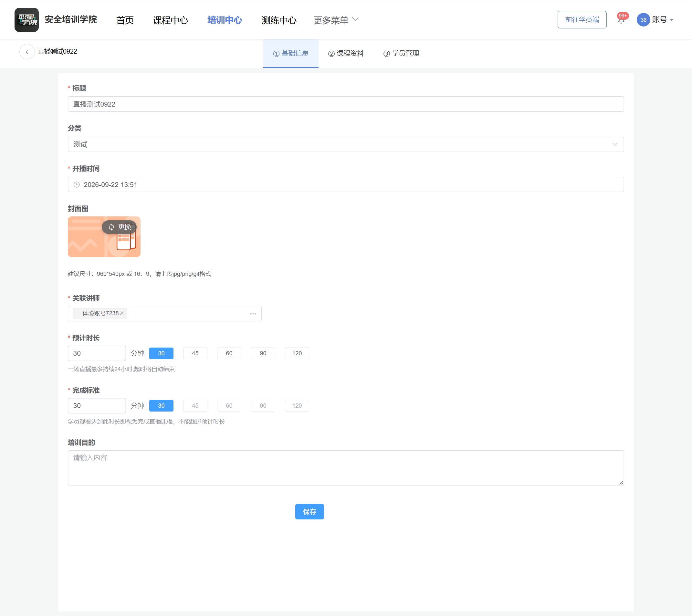Click the 开播时间 date-time input
Image resolution: width=692 pixels, height=616 pixels.
(x=346, y=184)
